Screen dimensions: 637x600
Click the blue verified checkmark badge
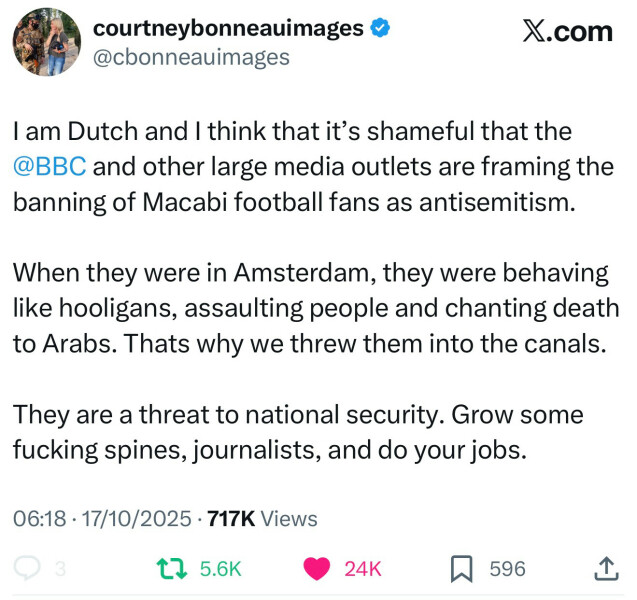pos(380,29)
